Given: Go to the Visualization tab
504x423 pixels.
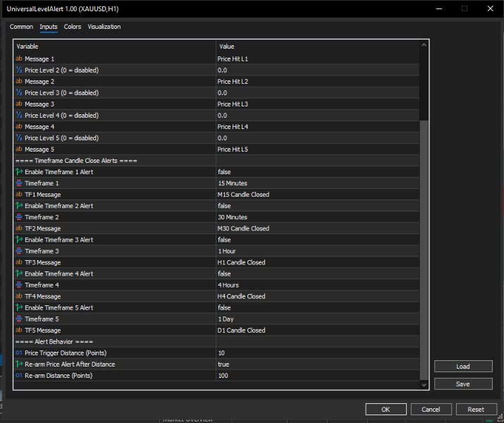Looking at the screenshot, I should coord(104,27).
